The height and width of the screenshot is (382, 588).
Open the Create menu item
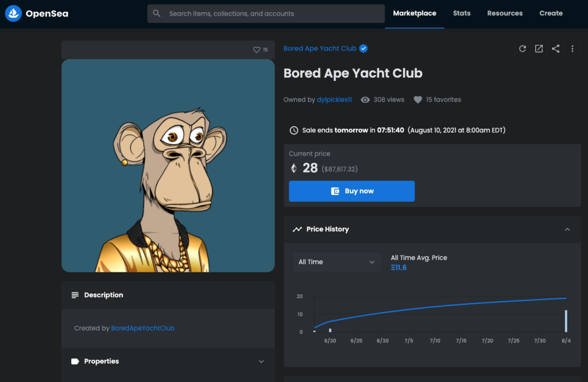tap(551, 14)
